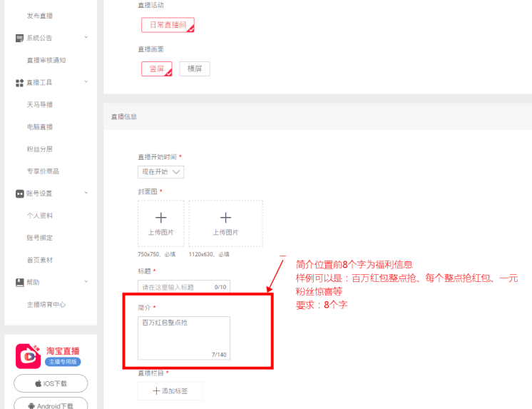
Task: Click the Android robot icon on download button
Action: click(31, 406)
